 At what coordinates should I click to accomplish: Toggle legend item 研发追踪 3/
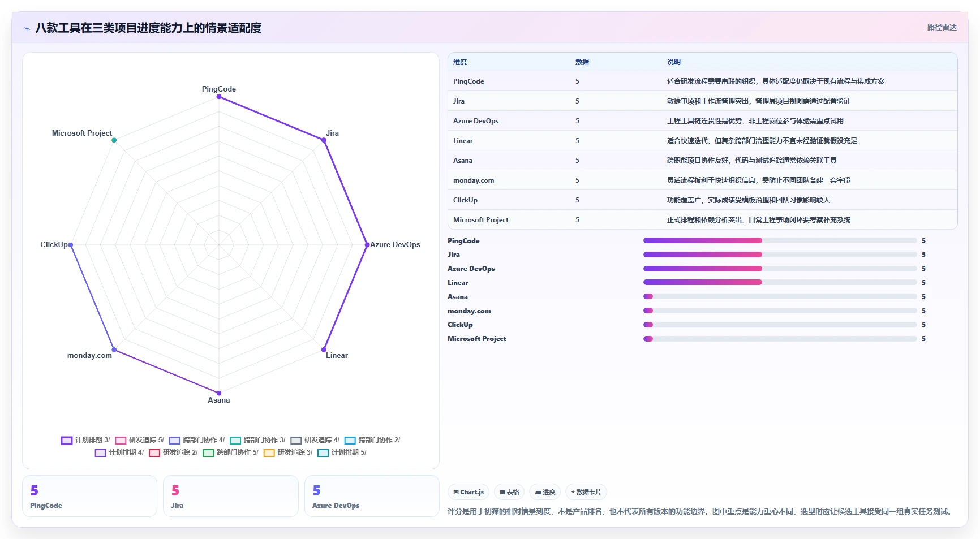288,452
